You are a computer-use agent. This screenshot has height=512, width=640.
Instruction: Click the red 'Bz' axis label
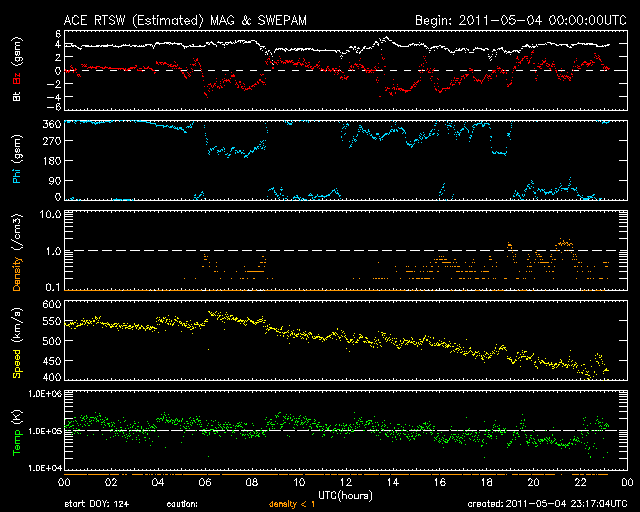pos(17,79)
